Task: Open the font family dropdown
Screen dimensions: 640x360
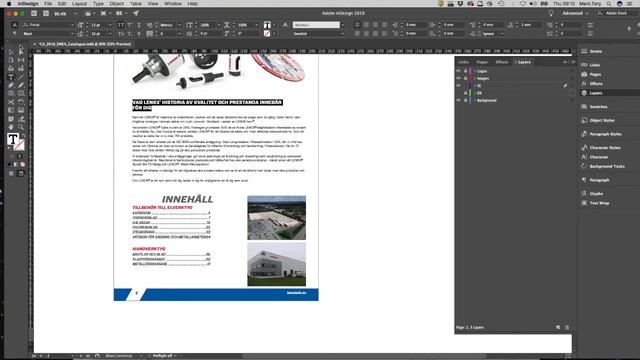Action: (x=73, y=25)
